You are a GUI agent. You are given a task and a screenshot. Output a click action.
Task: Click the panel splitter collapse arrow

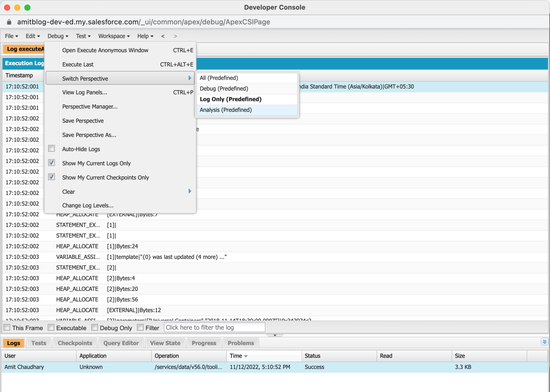tap(275, 335)
